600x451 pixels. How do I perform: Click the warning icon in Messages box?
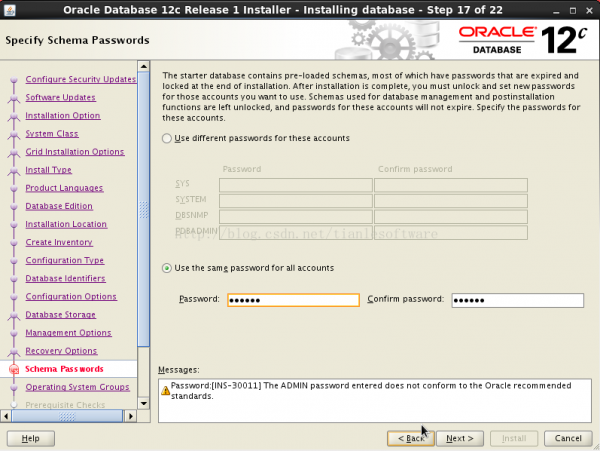(165, 391)
